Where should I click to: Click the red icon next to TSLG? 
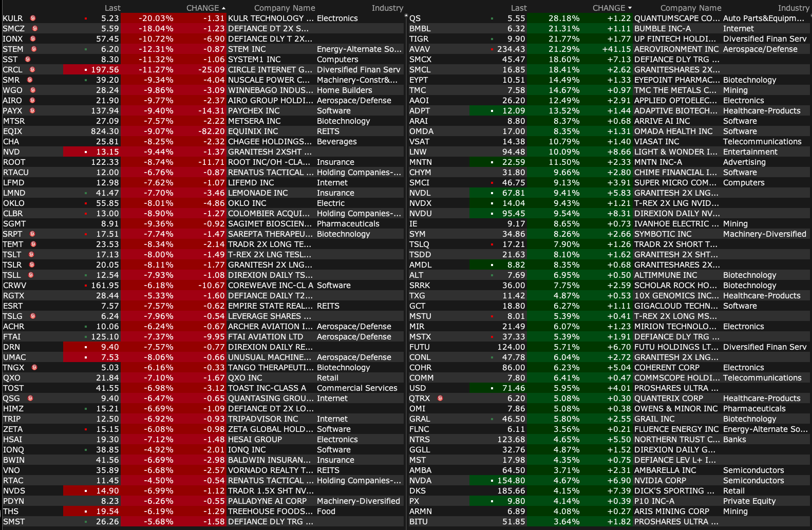[33, 316]
